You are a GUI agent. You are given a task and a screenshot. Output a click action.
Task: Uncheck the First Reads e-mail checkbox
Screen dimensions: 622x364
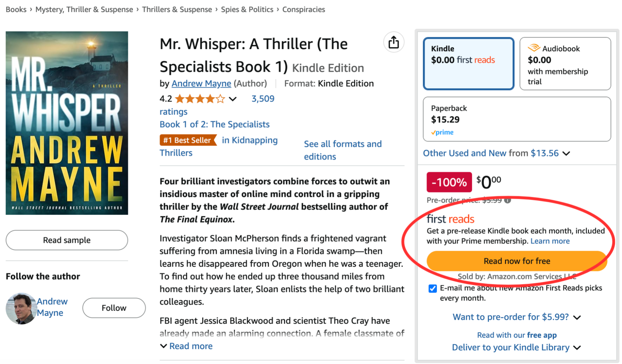pyautogui.click(x=432, y=289)
